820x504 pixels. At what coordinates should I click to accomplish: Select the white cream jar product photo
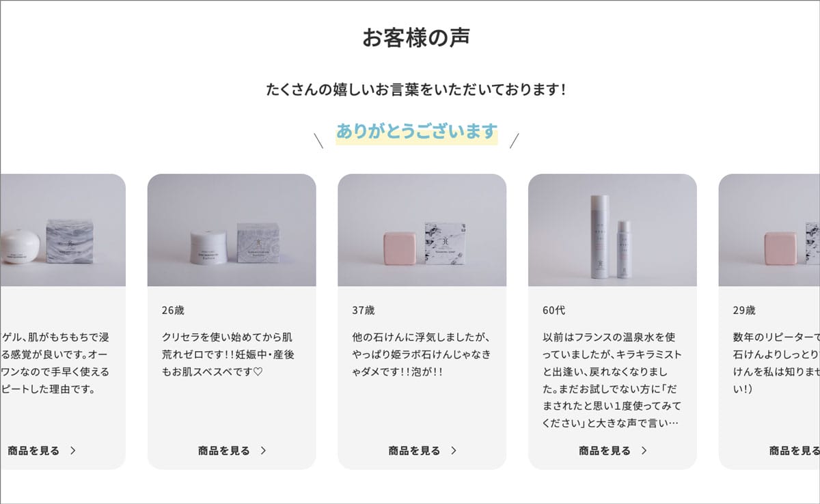coord(232,230)
